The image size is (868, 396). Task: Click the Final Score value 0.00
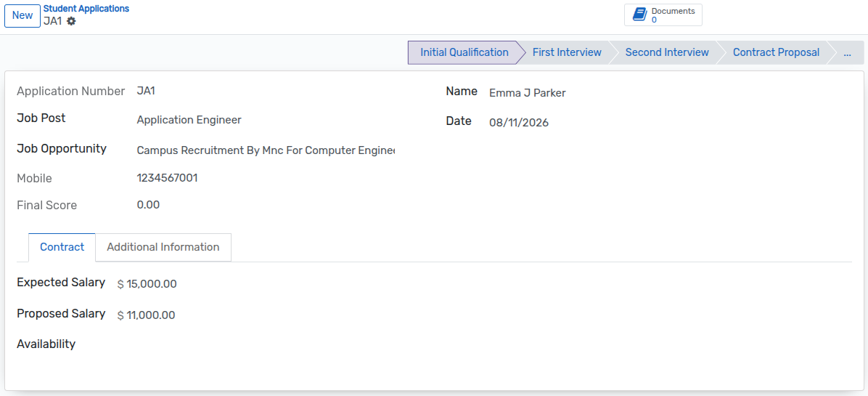148,205
